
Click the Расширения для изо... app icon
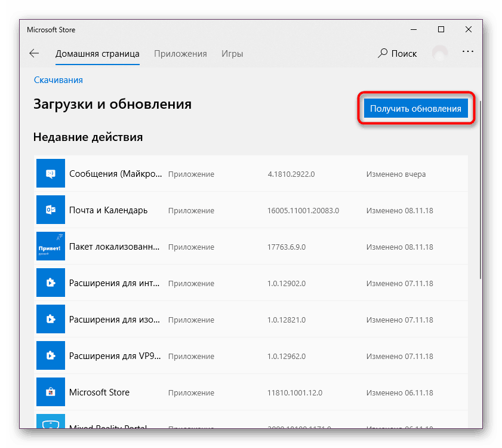(x=51, y=319)
